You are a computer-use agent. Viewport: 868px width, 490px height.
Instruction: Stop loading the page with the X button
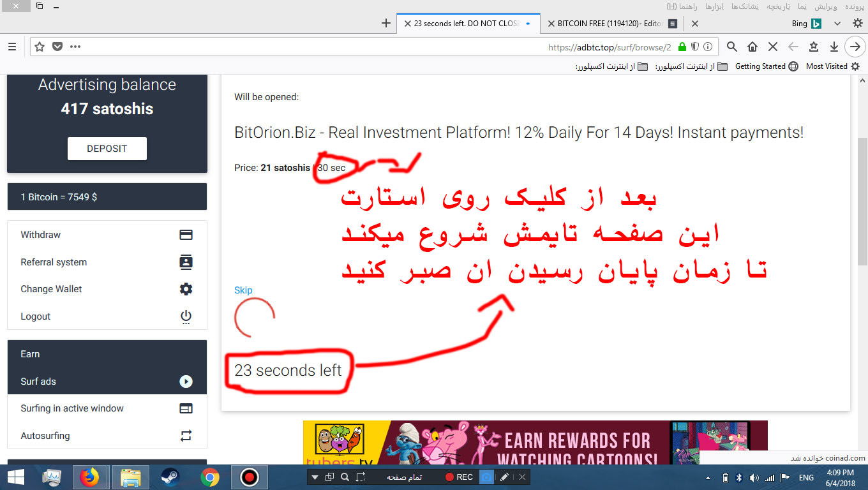772,47
